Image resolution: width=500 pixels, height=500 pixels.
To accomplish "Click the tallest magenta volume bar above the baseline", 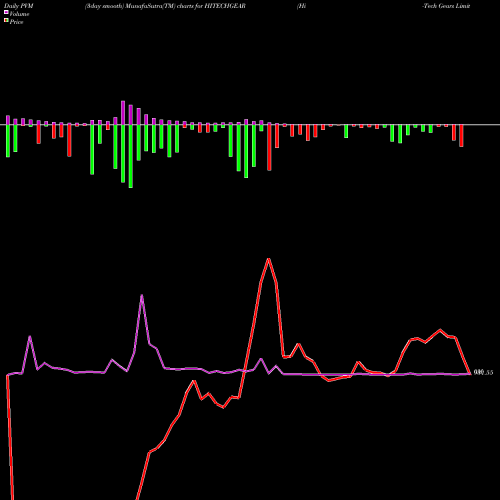I will tap(123, 113).
